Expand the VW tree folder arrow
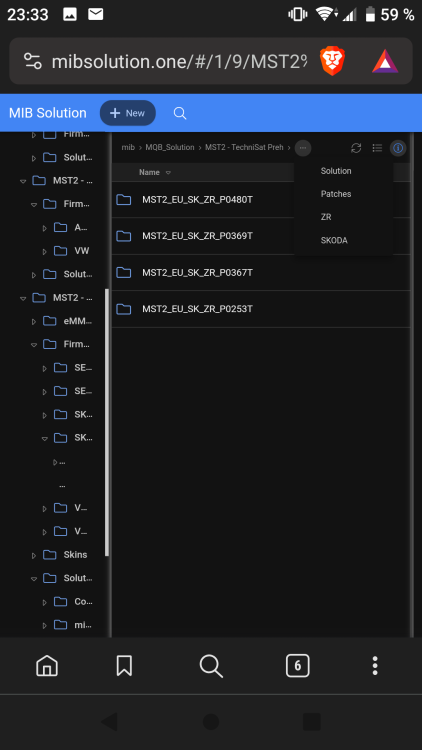The height and width of the screenshot is (750, 422). 44,251
